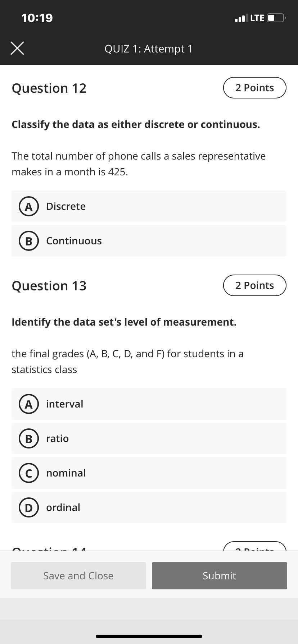Tap the signal strength bars icon
Screen dimensions: 298x644
[241, 18]
